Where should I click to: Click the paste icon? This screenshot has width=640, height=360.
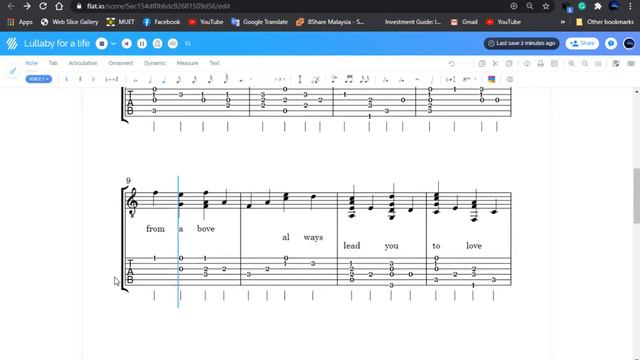509,63
